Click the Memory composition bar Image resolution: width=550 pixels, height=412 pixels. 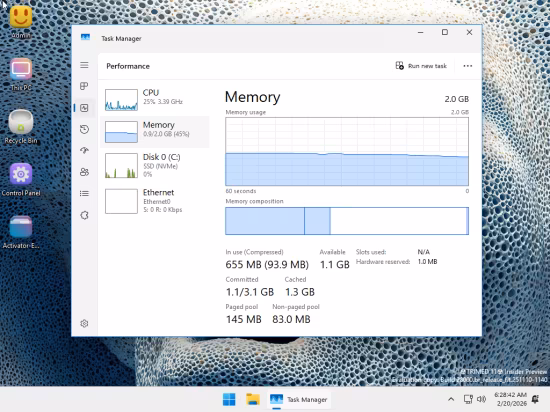pos(347,221)
